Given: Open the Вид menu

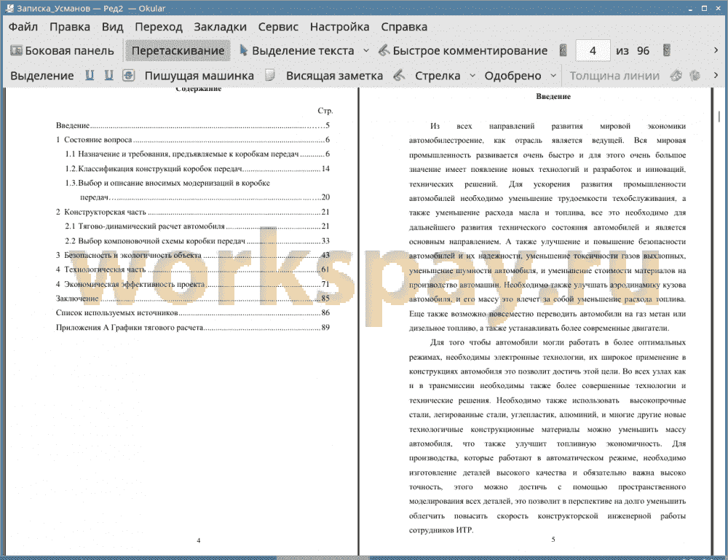Looking at the screenshot, I should (112, 27).
